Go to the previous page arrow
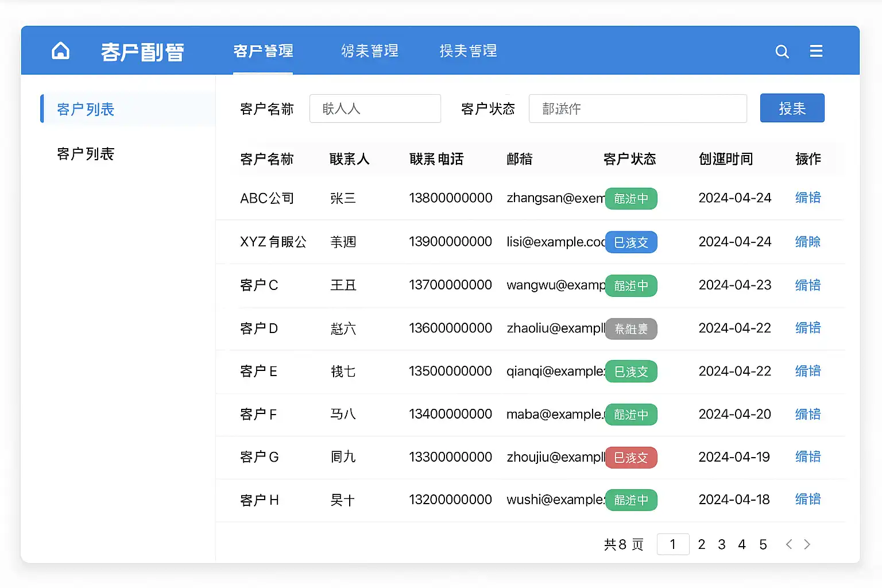Screen dimensions: 882x588 789,544
